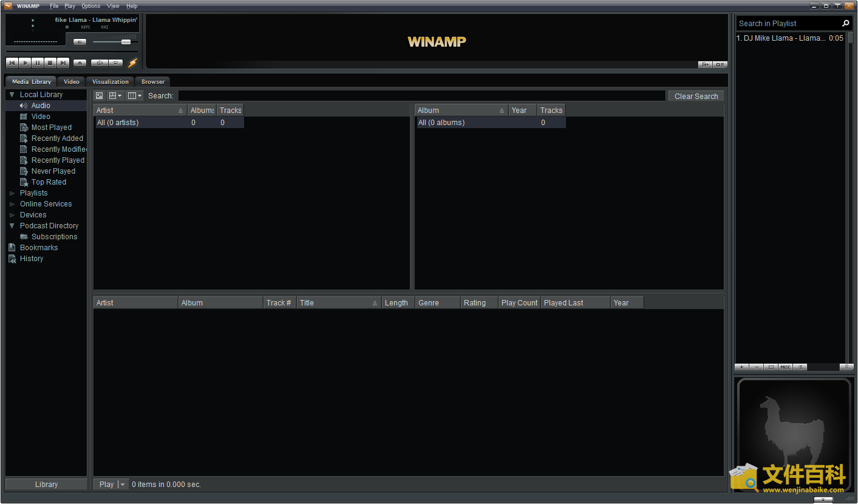Click the playlist MISC button
858x504 pixels.
point(786,367)
